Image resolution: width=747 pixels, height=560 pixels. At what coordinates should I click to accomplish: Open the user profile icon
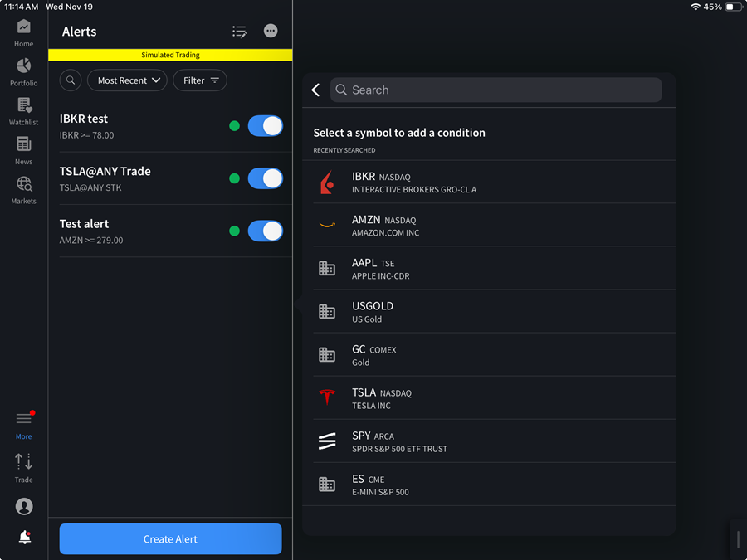tap(24, 506)
